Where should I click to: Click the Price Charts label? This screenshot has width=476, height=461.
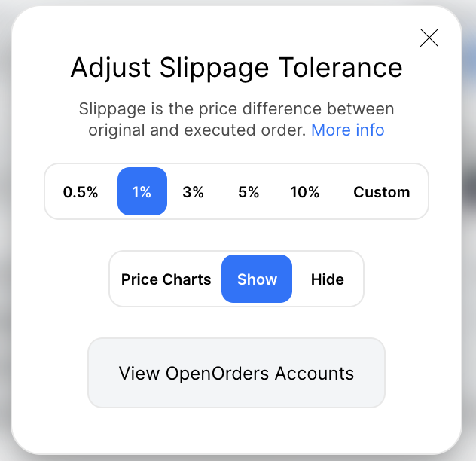click(166, 279)
